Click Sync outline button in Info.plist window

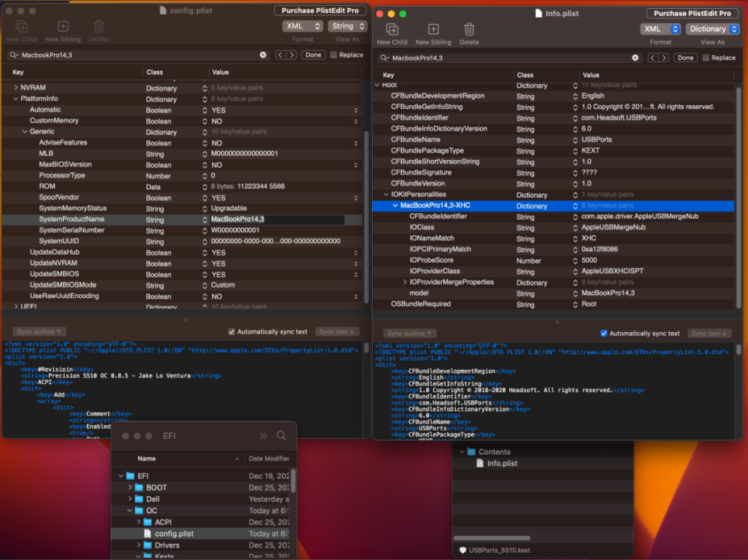410,334
